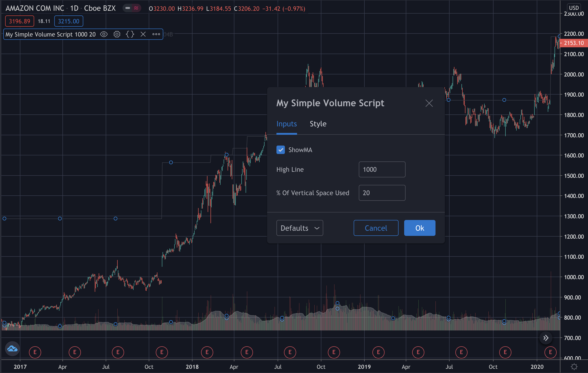Click earnings marker near July 2018

pos(290,352)
